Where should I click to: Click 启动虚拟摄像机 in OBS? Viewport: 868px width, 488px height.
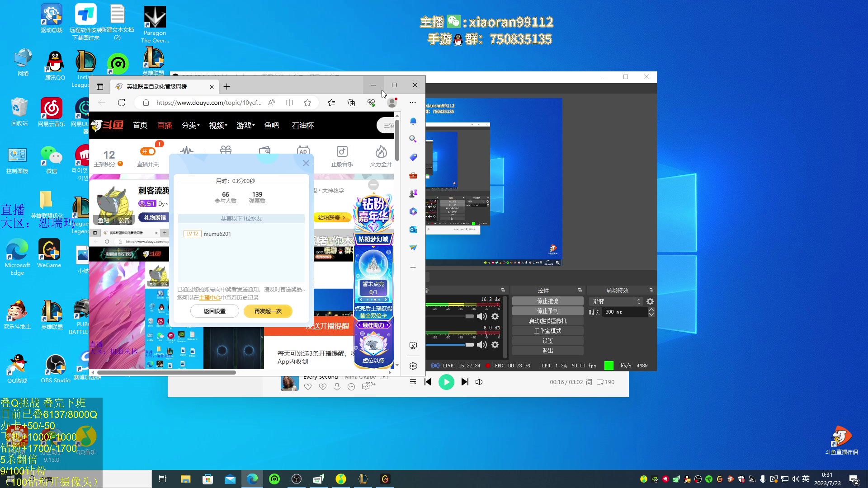tap(548, 321)
